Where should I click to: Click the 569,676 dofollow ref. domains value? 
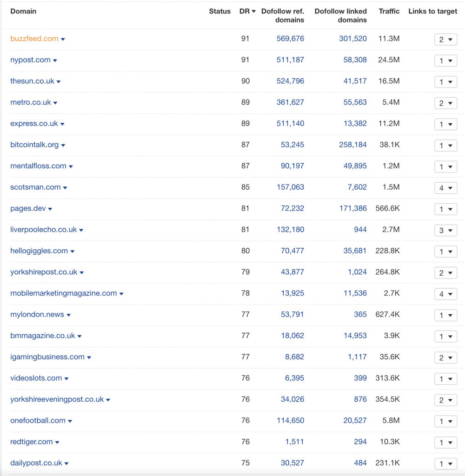290,39
